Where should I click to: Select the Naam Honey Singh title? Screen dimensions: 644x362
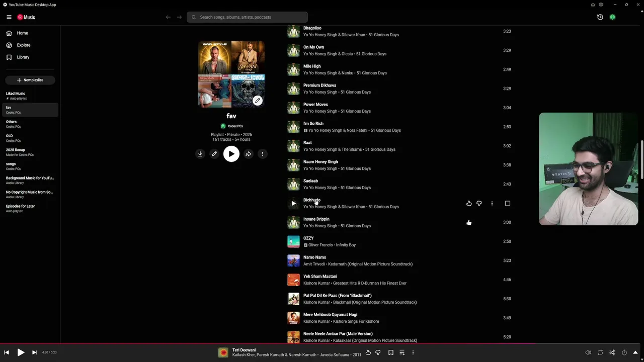point(320,162)
